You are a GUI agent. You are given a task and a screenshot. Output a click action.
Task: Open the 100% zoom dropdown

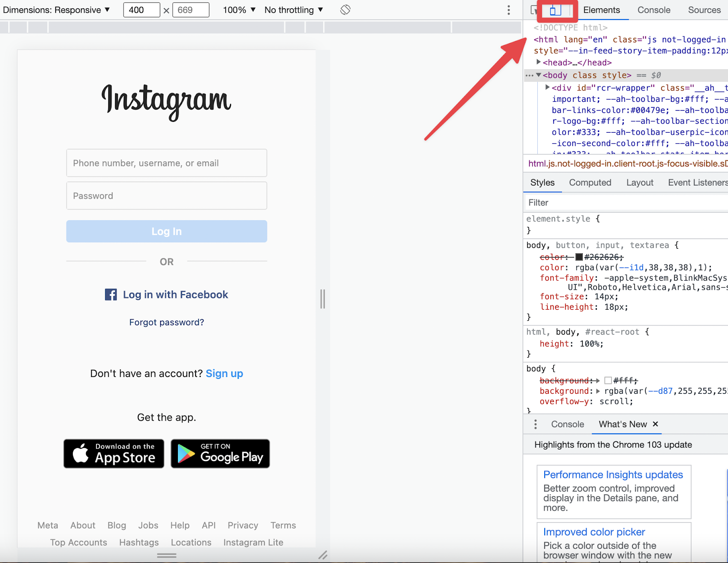(239, 10)
